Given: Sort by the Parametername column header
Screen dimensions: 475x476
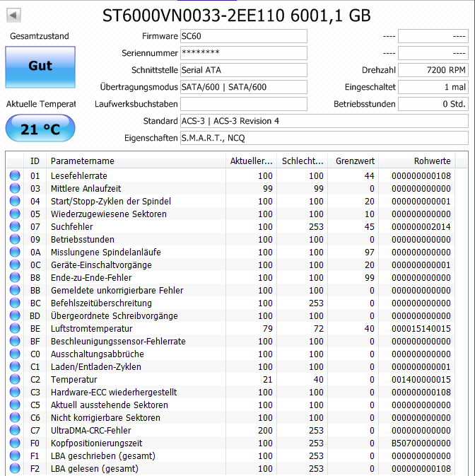Looking at the screenshot, I should pyautogui.click(x=136, y=161).
